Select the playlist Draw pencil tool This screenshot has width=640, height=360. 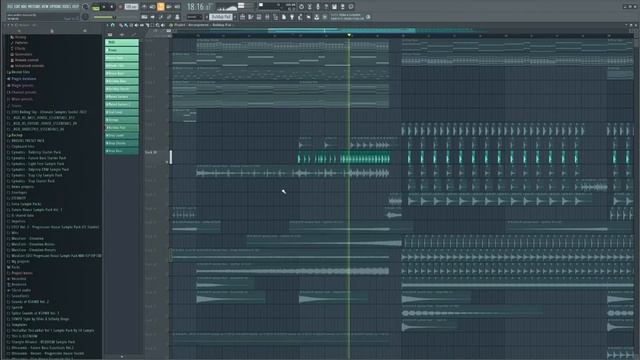[120, 25]
